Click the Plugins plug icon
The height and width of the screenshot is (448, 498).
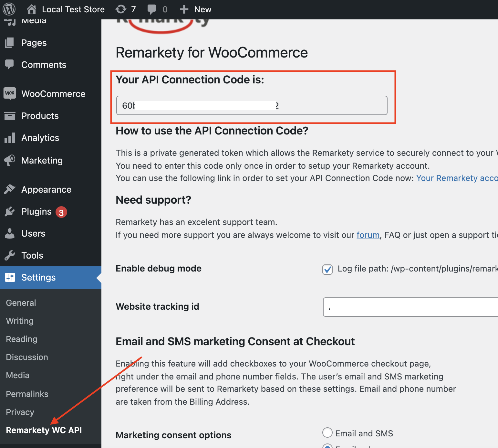point(10,211)
